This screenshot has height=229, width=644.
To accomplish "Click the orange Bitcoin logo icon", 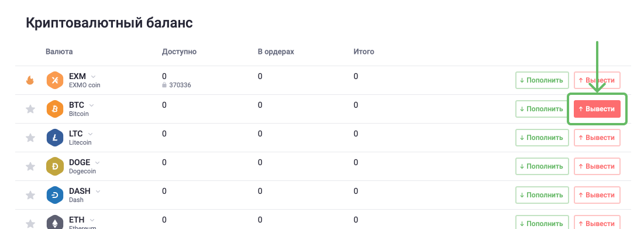I will tap(55, 109).
